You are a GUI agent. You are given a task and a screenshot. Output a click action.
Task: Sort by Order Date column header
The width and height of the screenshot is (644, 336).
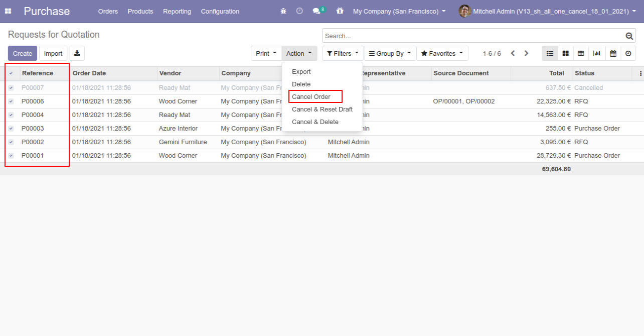[x=114, y=73]
